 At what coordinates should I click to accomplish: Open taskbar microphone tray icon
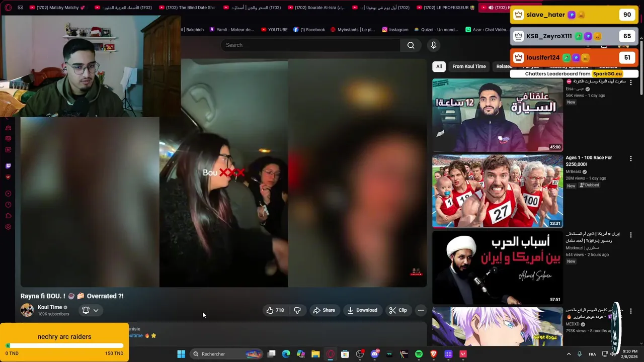tap(580, 354)
